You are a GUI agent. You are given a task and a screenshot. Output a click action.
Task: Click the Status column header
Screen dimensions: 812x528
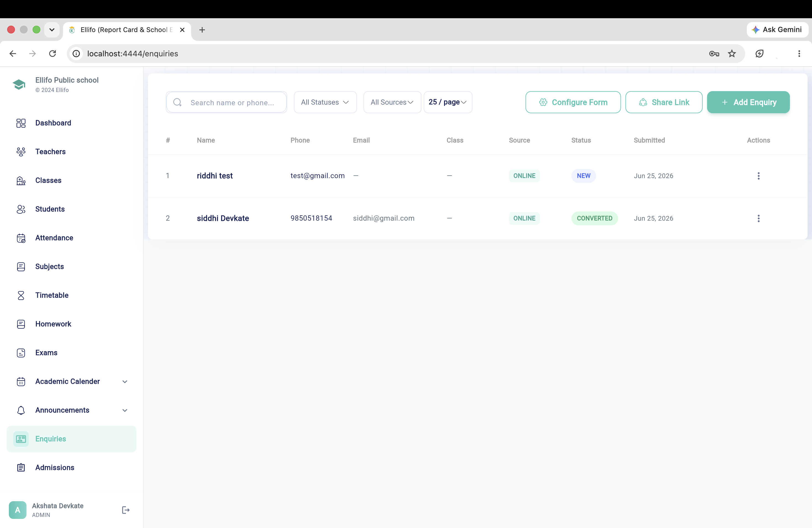pos(581,140)
